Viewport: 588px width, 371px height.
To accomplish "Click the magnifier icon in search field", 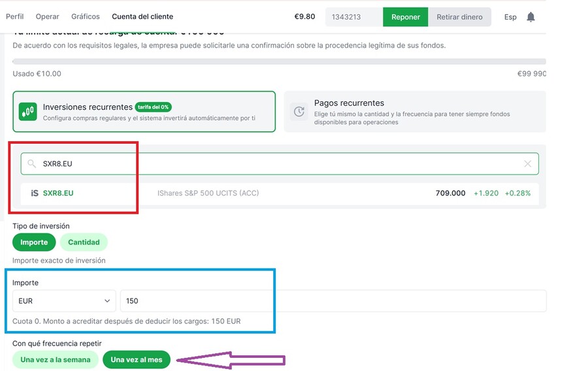I will [x=32, y=163].
